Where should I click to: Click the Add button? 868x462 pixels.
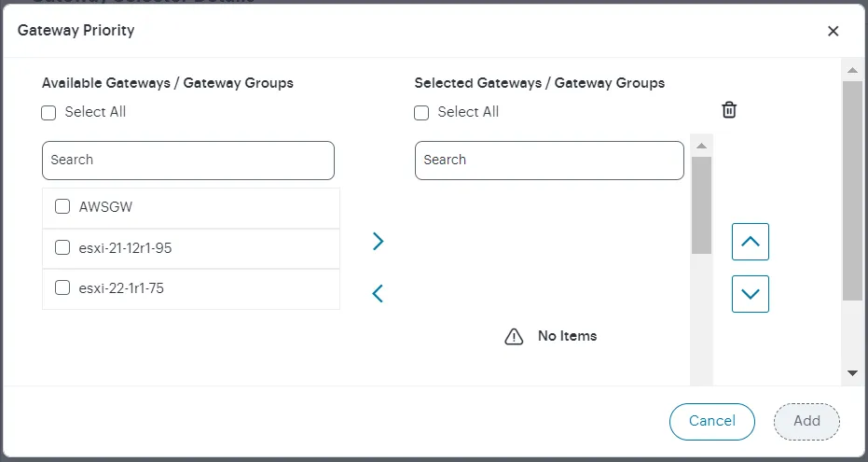click(806, 421)
